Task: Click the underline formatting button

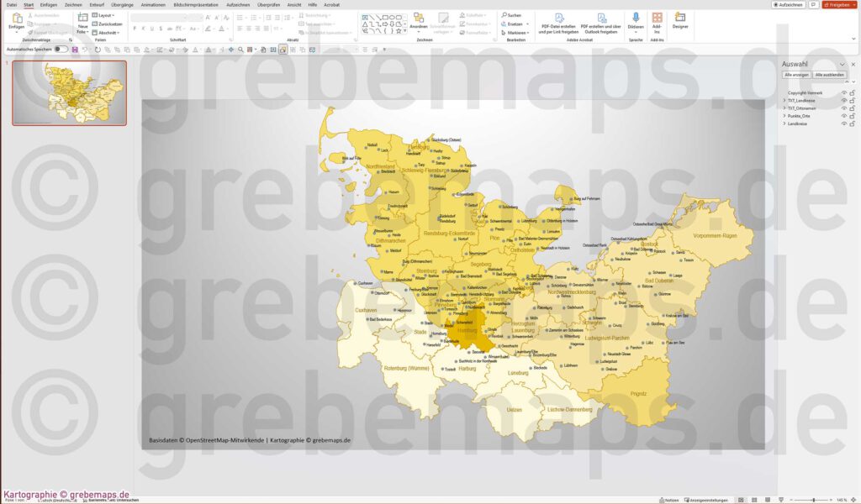Action: pos(151,29)
